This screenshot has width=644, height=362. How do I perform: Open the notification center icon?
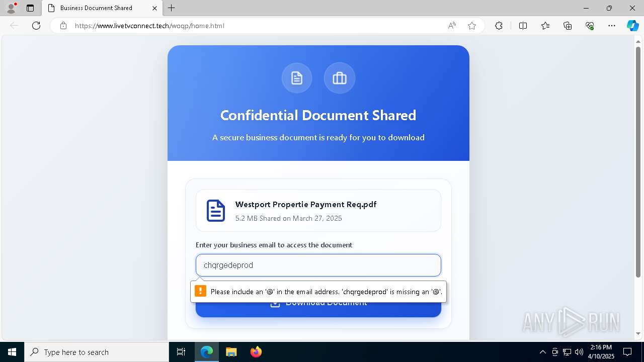pos(628,352)
